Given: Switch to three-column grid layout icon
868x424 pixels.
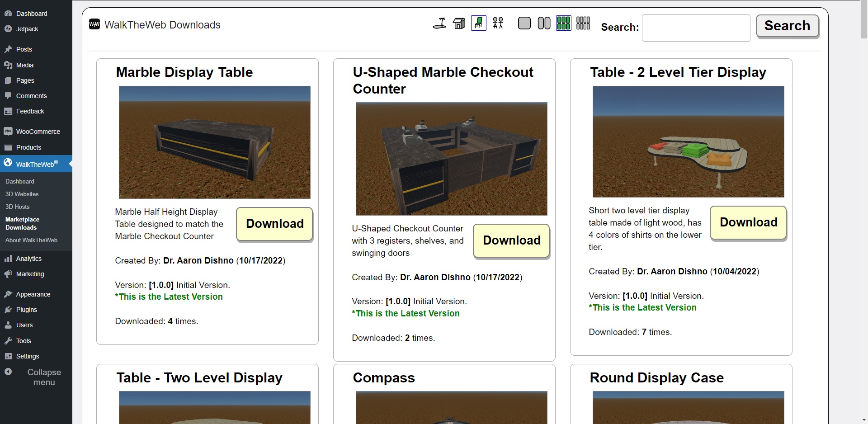Looking at the screenshot, I should pyautogui.click(x=563, y=23).
